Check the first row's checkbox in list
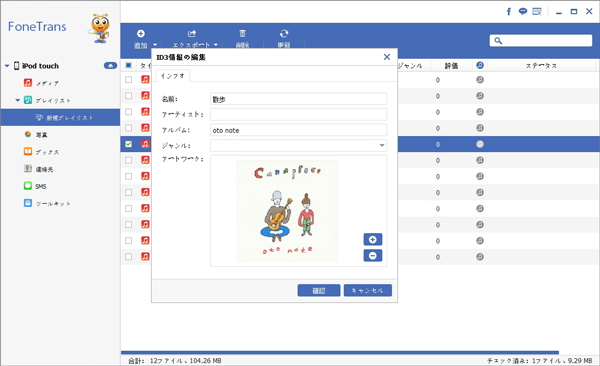 coord(129,80)
